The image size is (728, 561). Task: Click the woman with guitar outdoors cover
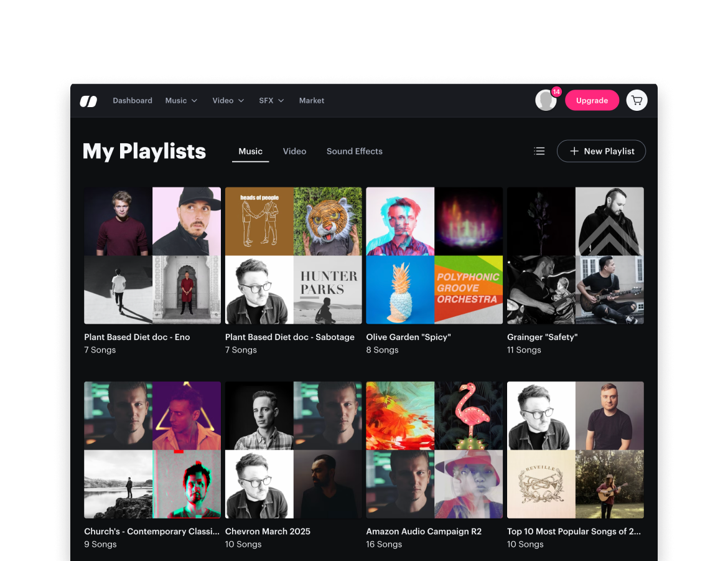point(610,484)
